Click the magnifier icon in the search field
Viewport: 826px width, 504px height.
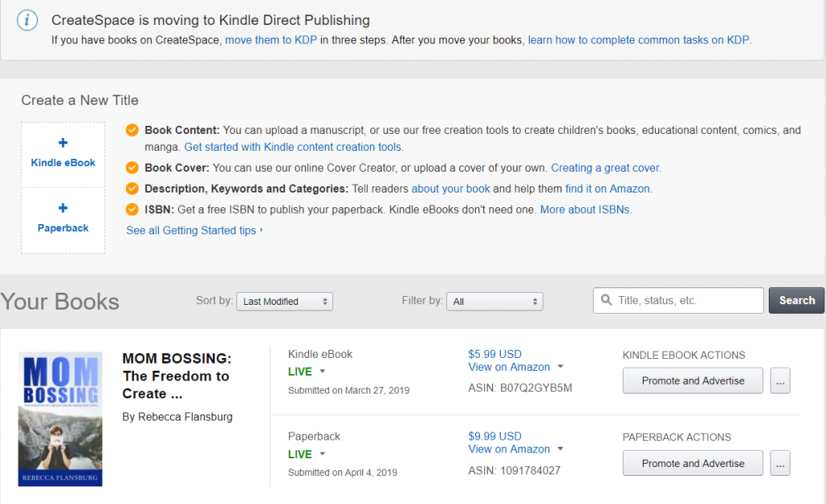tap(607, 300)
